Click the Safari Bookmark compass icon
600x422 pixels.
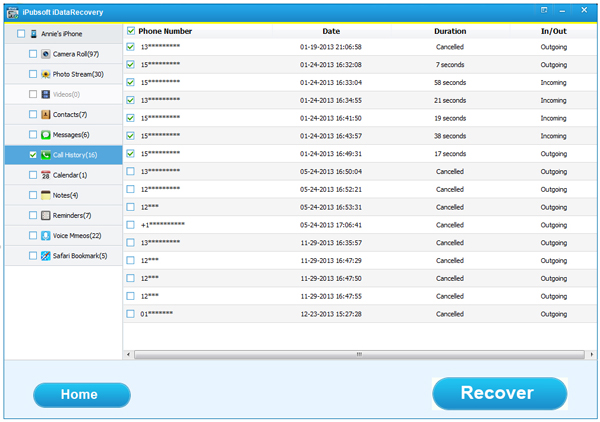coord(46,256)
